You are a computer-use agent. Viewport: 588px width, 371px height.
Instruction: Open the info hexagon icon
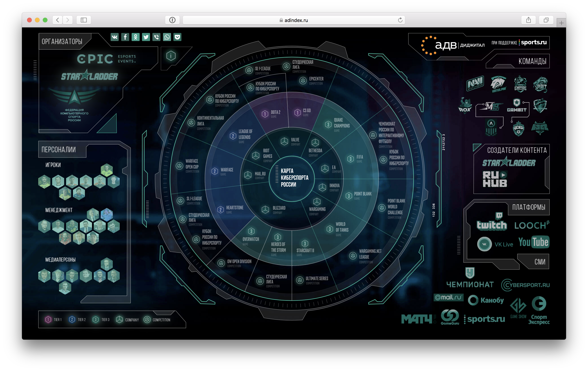click(x=171, y=56)
